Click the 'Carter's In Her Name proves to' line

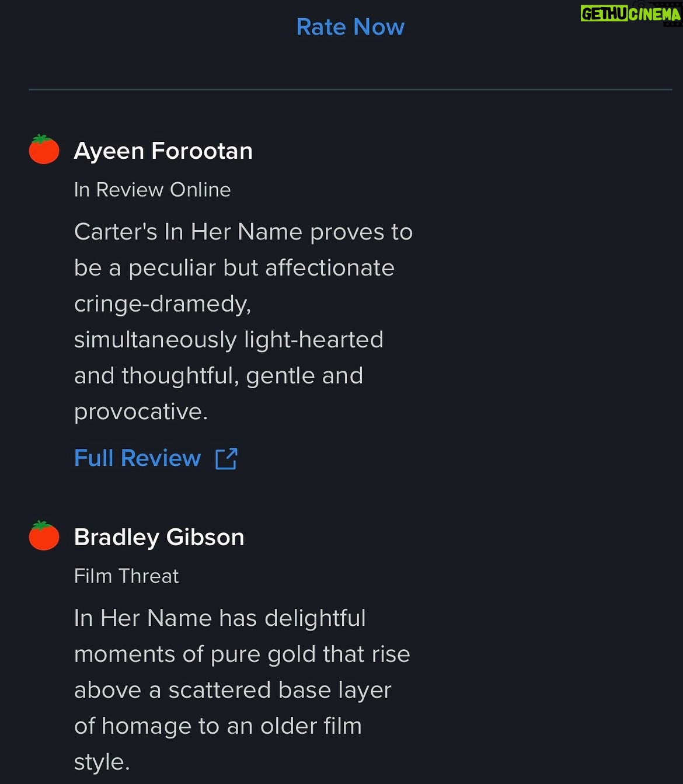coord(243,232)
